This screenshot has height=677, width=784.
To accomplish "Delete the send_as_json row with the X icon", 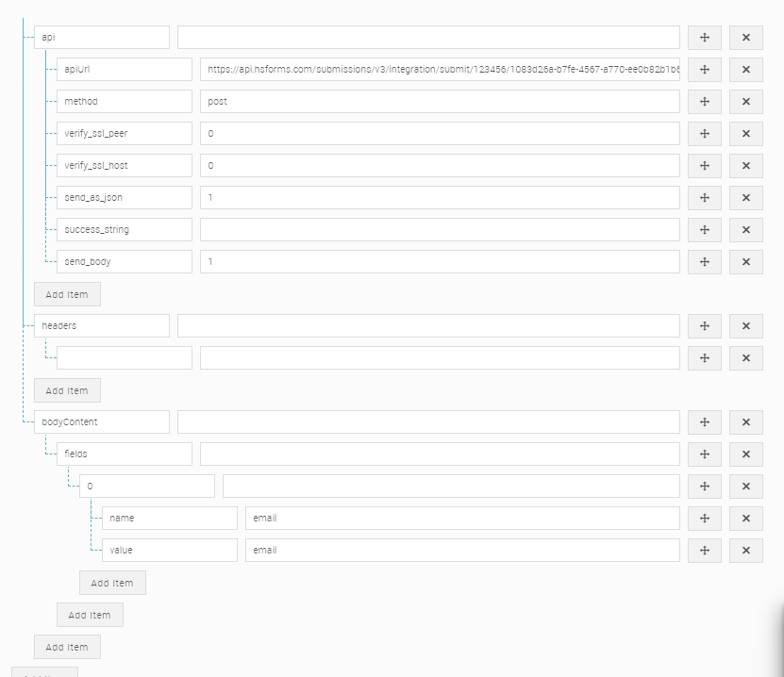I will [745, 197].
